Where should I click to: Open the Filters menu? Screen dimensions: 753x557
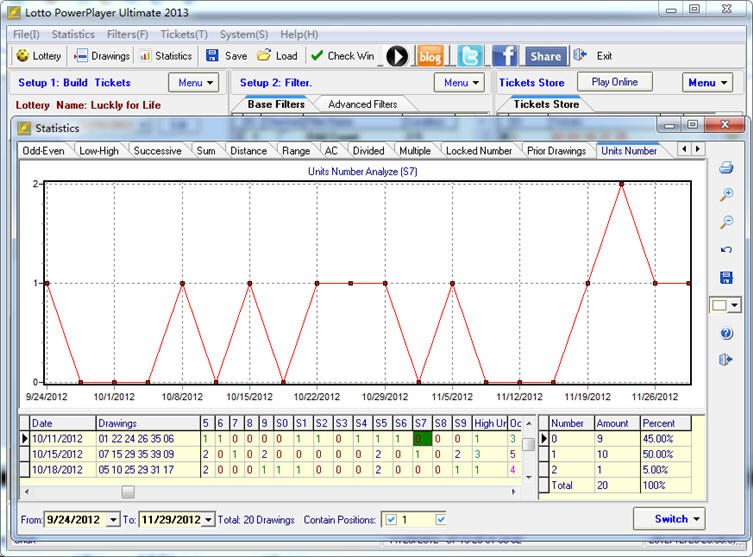point(127,35)
